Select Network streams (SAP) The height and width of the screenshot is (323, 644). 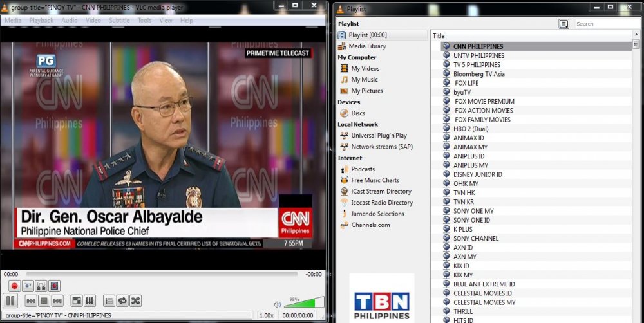click(x=381, y=147)
